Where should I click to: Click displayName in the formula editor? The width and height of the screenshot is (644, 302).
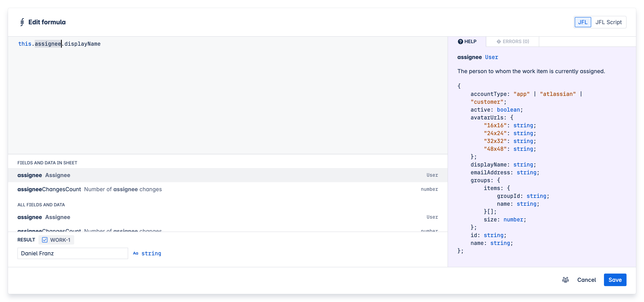(82, 44)
